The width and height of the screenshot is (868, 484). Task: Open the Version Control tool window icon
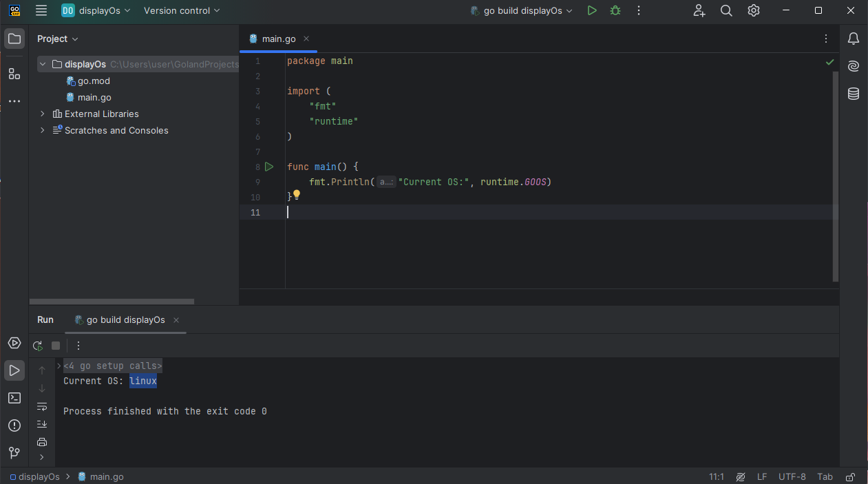(14, 453)
